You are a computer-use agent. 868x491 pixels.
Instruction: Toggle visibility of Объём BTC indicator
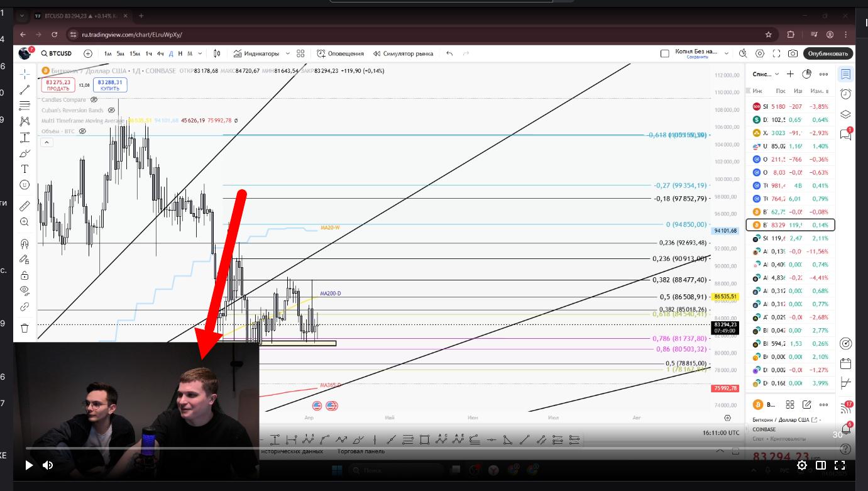(x=82, y=131)
